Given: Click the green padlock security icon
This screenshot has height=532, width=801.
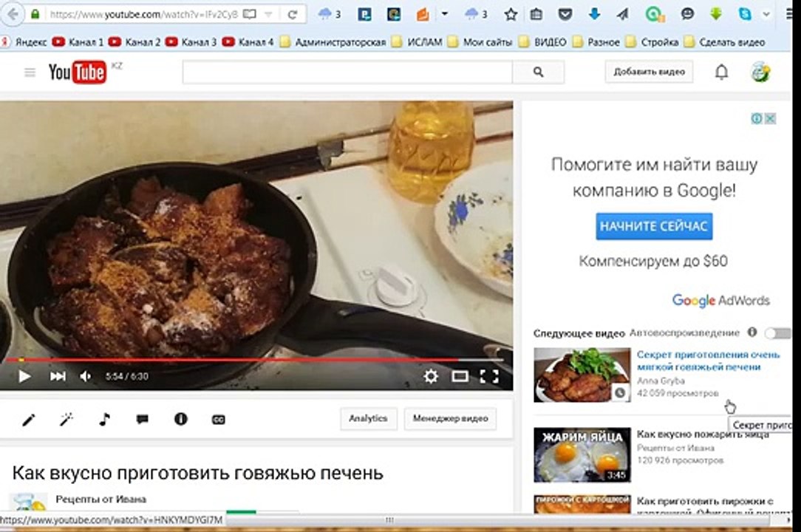Looking at the screenshot, I should (x=35, y=14).
